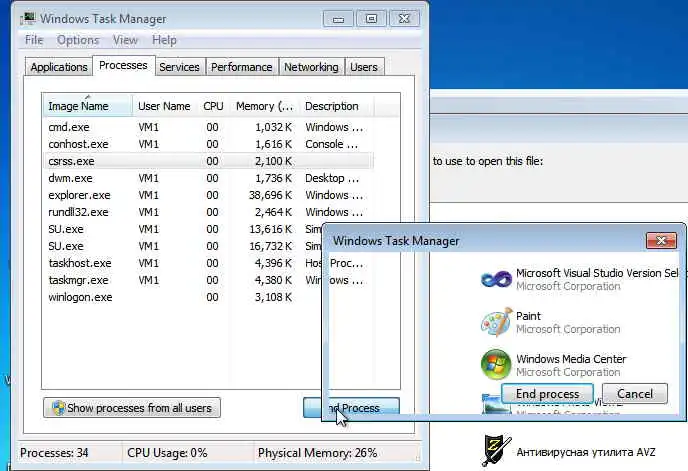Select the csrss.exe process row
This screenshot has height=471, width=688.
(208, 161)
